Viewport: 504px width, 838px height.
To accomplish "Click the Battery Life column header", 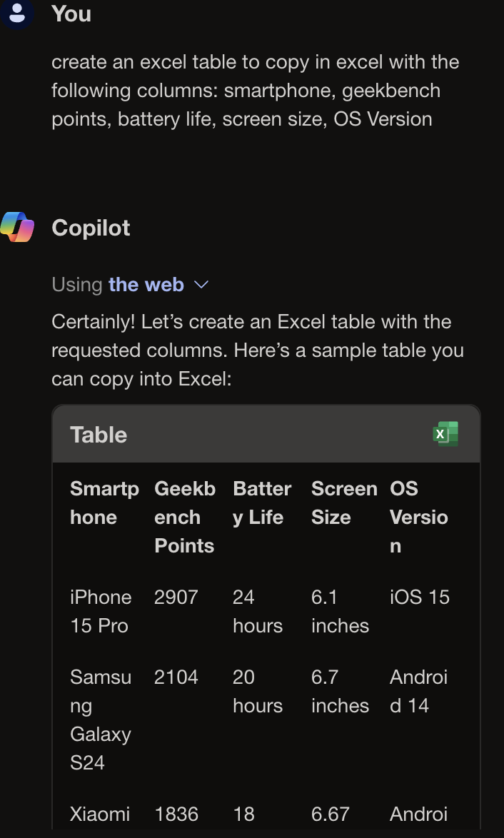I will tap(261, 503).
